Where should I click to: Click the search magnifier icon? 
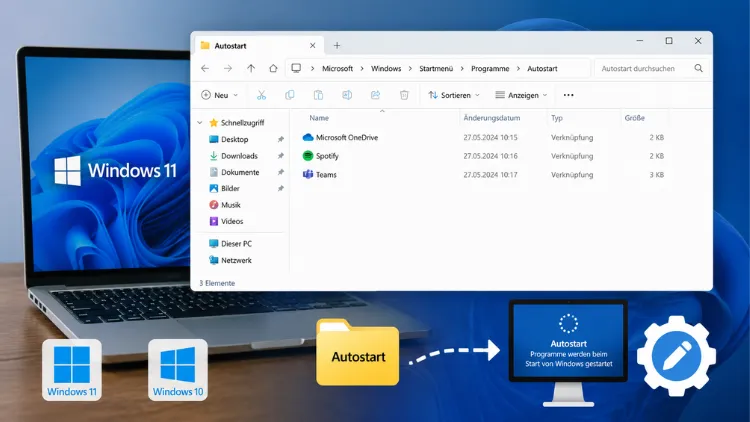[x=698, y=68]
